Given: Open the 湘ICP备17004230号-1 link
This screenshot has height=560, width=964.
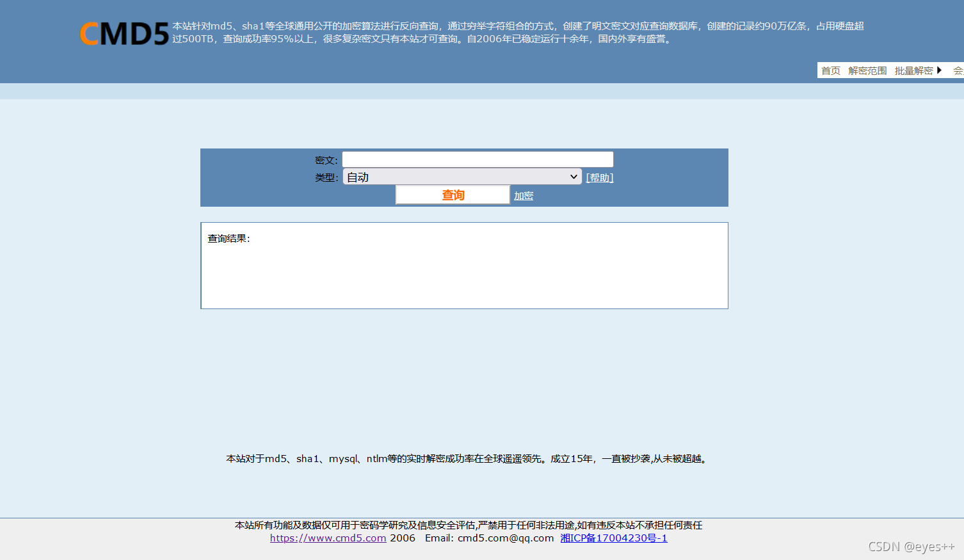Looking at the screenshot, I should click(614, 538).
